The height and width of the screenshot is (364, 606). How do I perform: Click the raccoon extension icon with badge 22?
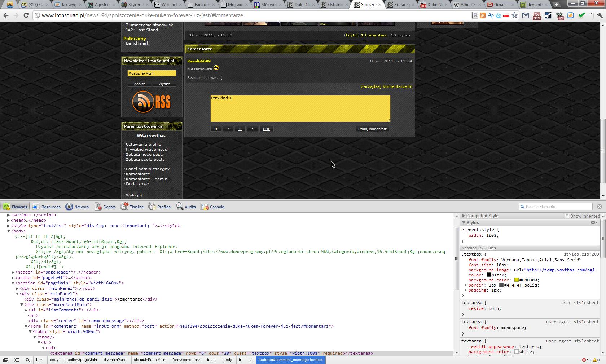[559, 15]
